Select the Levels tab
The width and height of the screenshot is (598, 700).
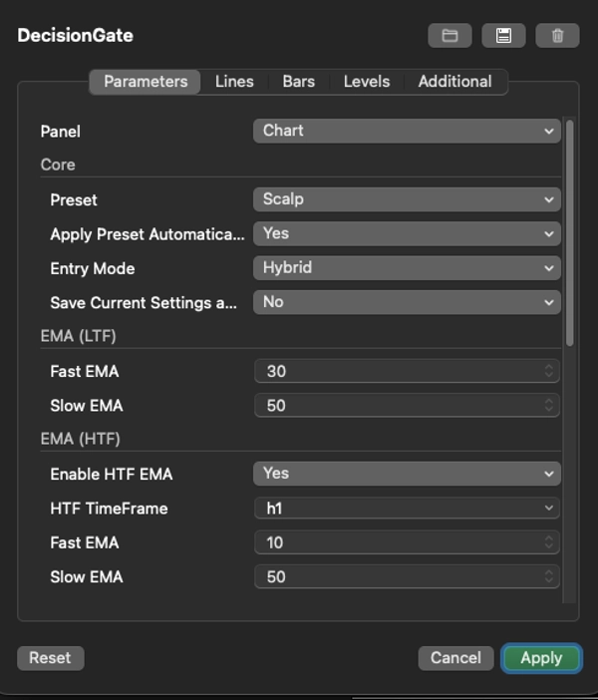click(366, 82)
